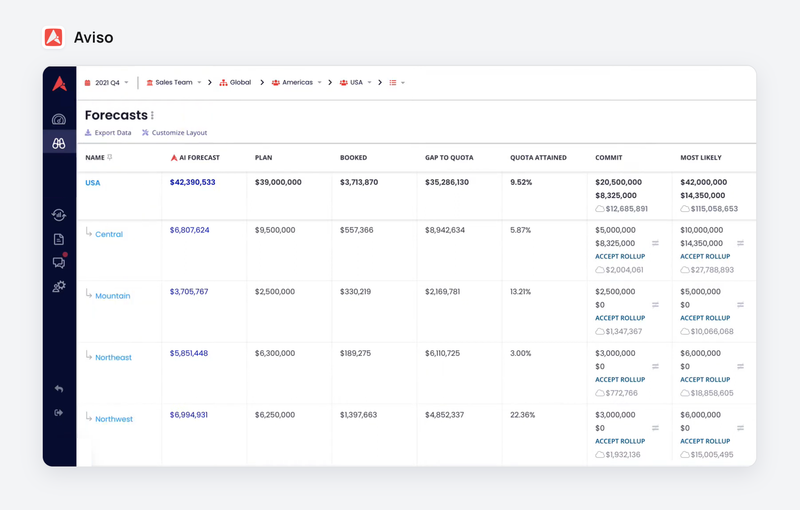The image size is (800, 510).
Task: Click Accept Rollup in Northwest Commit cell
Action: point(620,441)
